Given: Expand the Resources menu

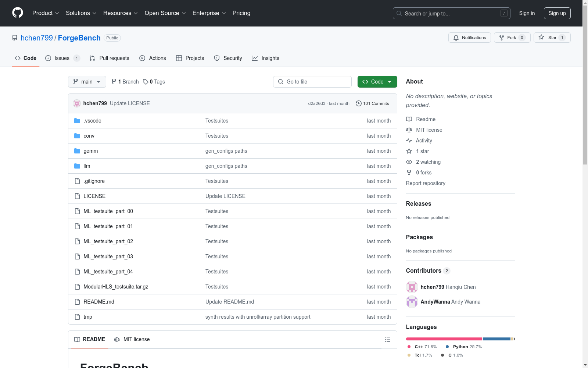Looking at the screenshot, I should [121, 13].
